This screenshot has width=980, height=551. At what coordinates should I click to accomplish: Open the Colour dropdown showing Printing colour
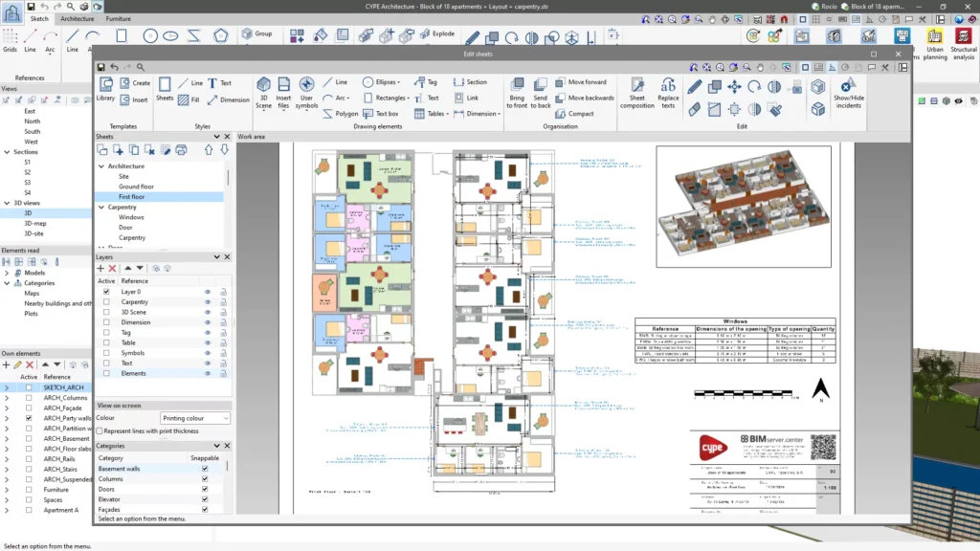[x=195, y=418]
